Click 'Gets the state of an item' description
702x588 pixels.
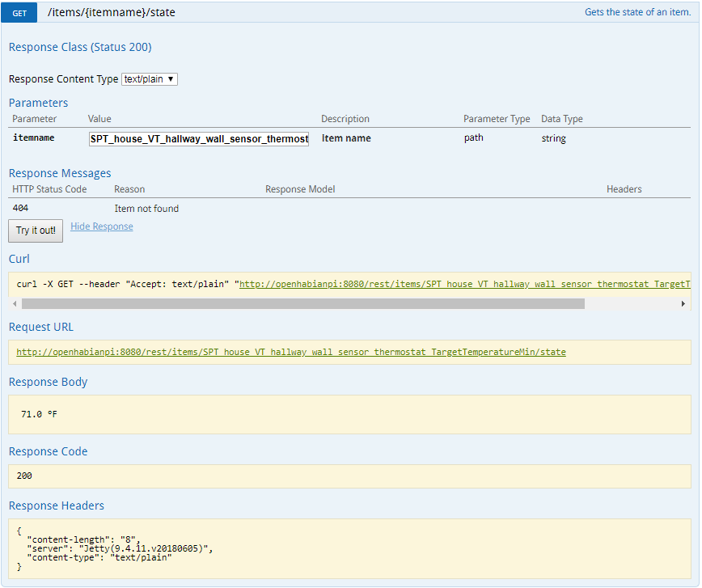[x=637, y=13]
